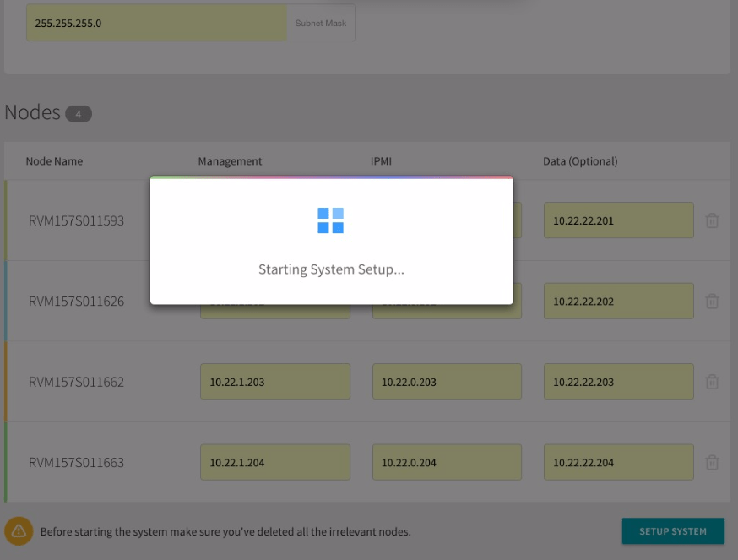Screen dimensions: 738x560
Task: Click the node count badge showing 4
Action: (78, 112)
